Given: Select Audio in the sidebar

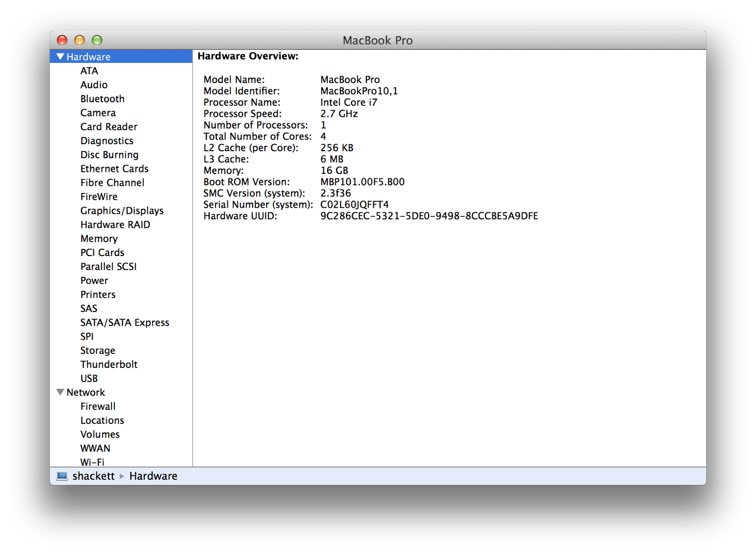Looking at the screenshot, I should click(x=94, y=85).
